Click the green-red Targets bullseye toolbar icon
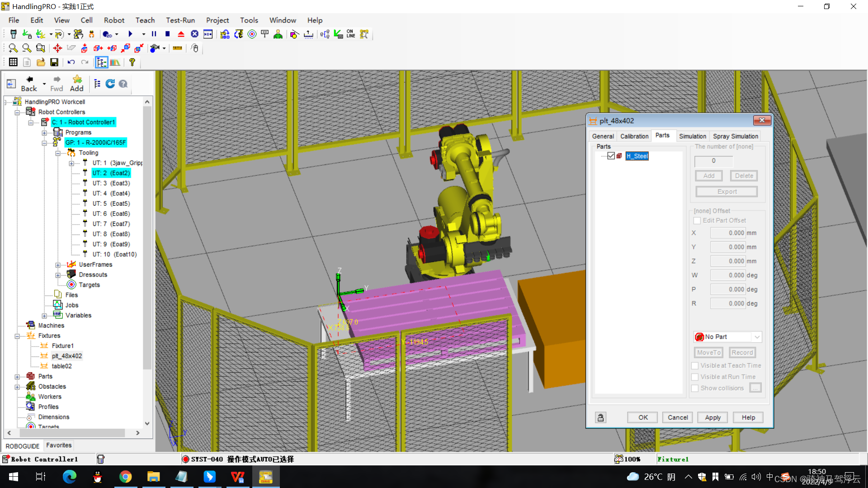Image resolution: width=868 pixels, height=488 pixels. [252, 34]
